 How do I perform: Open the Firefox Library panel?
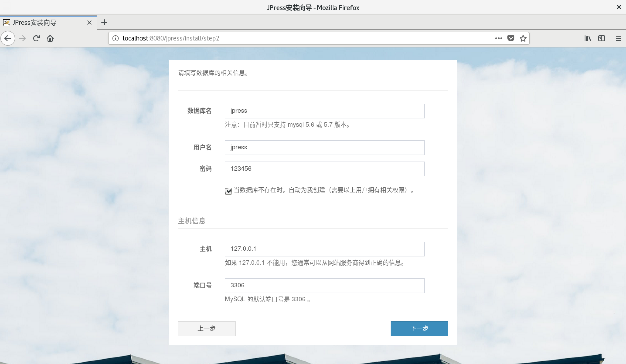[587, 38]
